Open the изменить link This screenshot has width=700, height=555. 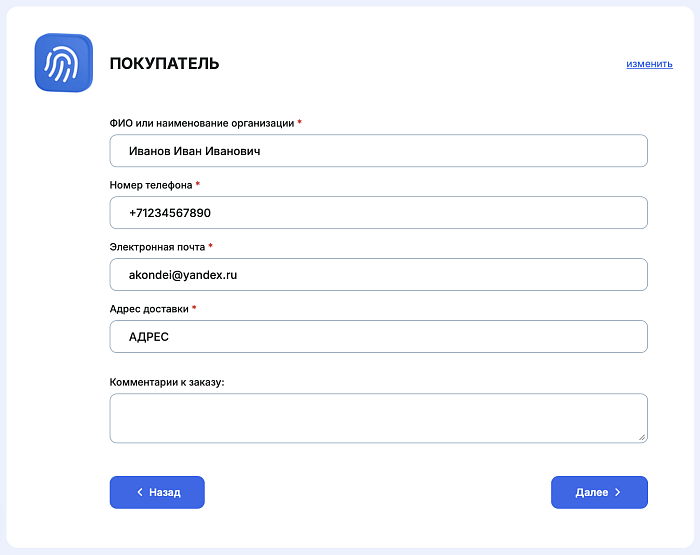pos(649,64)
